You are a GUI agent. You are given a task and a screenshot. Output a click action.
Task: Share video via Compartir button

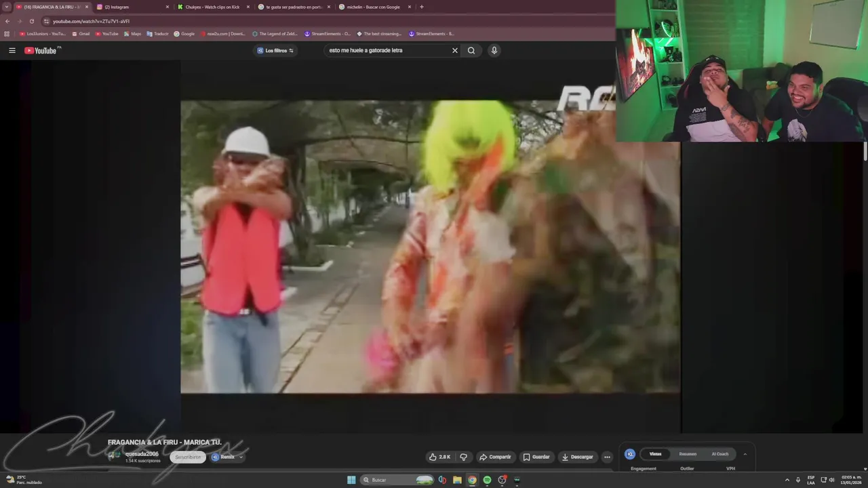(496, 457)
